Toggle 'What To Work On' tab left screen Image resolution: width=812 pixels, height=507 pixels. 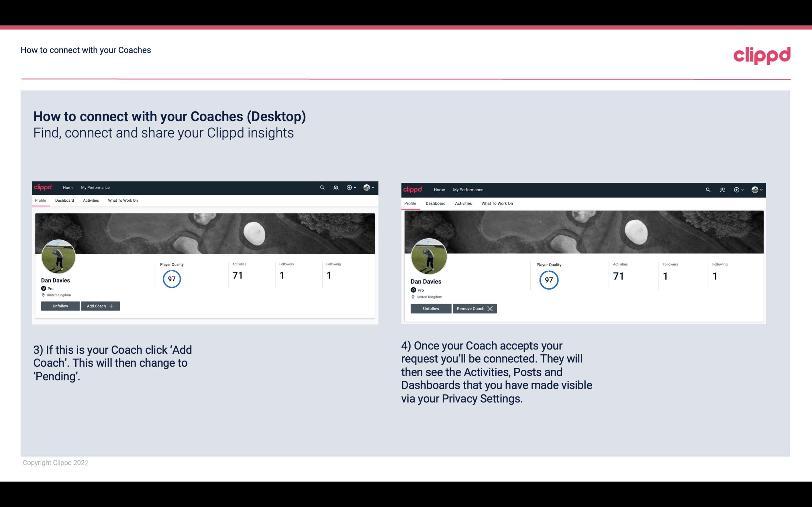tap(122, 200)
